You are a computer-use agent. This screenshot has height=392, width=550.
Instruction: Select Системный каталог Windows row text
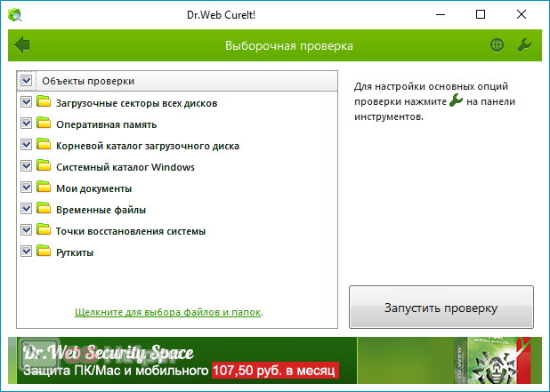(x=125, y=167)
